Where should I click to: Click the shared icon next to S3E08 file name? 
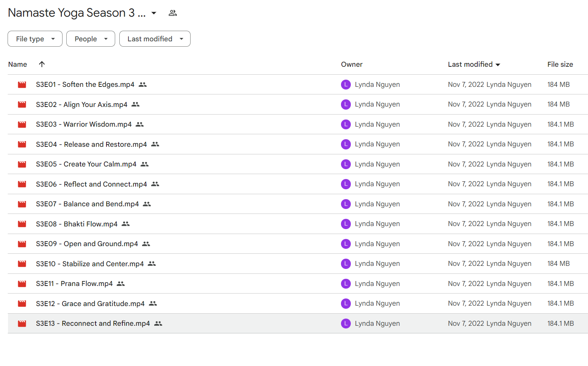pos(126,224)
